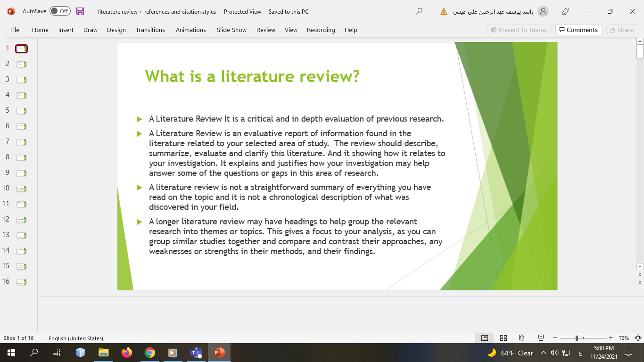Fit slide to current window
The width and height of the screenshot is (644, 362).
click(x=637, y=338)
